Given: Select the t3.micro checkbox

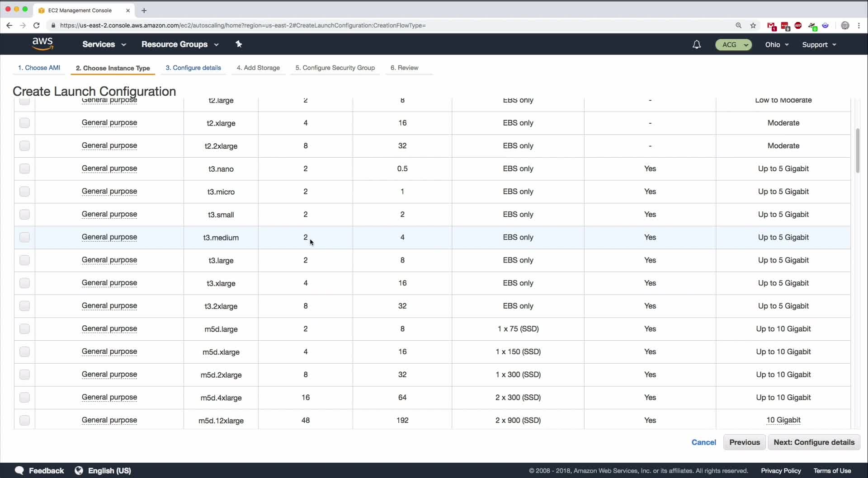Looking at the screenshot, I should [x=24, y=192].
